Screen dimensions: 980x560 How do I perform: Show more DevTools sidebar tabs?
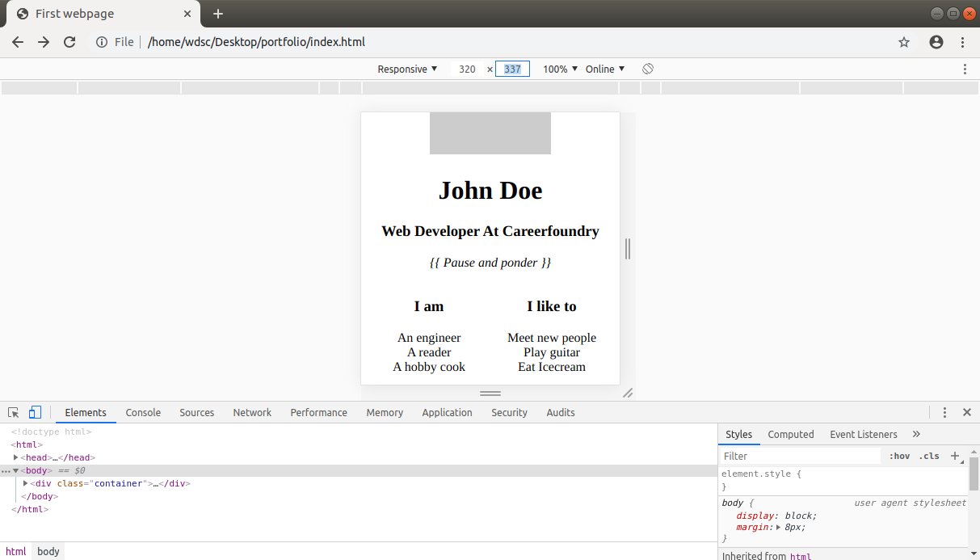pos(916,434)
